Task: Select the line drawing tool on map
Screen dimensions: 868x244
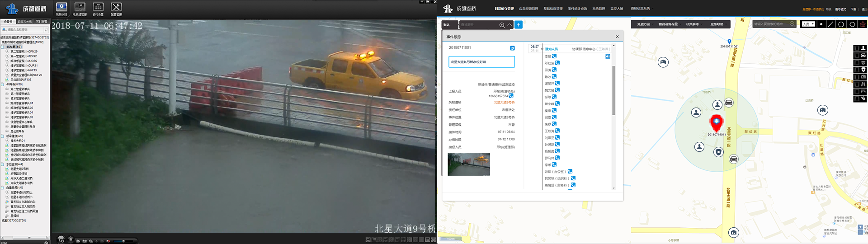Action: click(x=830, y=24)
